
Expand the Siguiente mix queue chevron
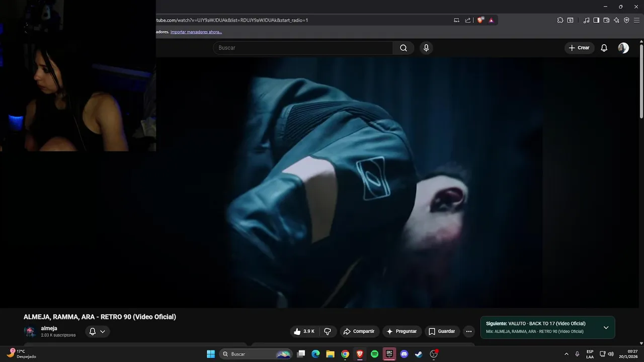point(606,328)
